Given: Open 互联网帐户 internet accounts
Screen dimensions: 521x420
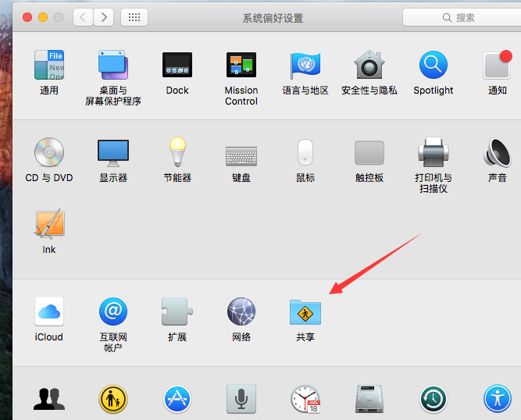Looking at the screenshot, I should (x=113, y=311).
